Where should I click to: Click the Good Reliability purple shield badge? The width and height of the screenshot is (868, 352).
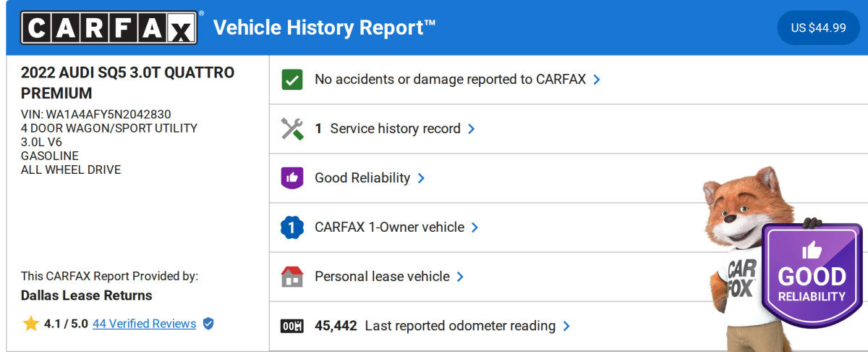[x=812, y=275]
